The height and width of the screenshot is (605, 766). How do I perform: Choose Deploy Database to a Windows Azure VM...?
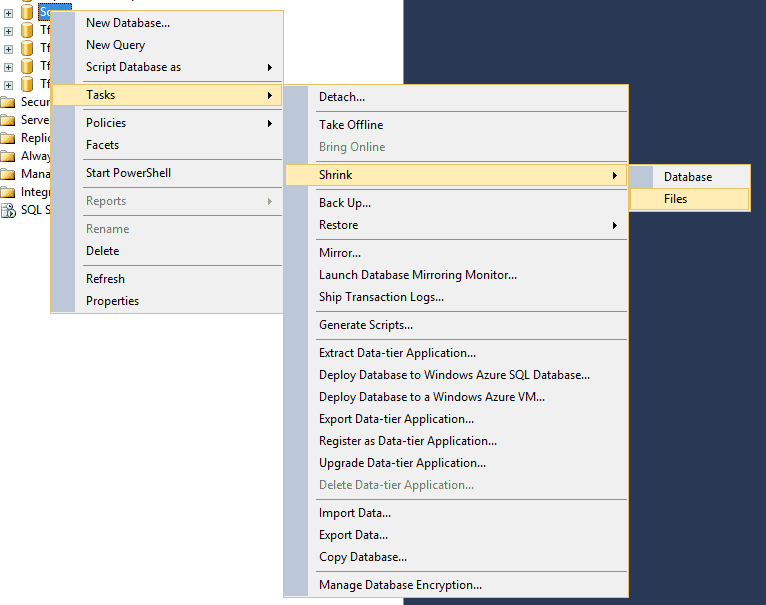pos(456,397)
